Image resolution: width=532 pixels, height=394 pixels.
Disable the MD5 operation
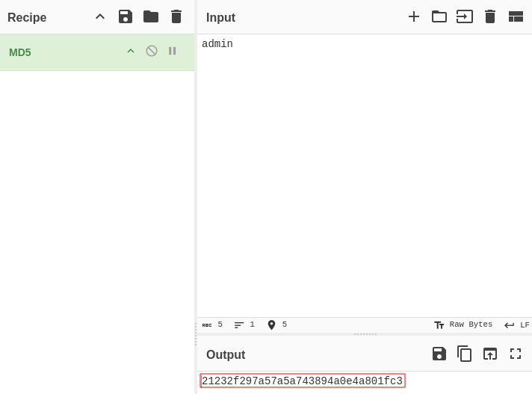(x=152, y=52)
